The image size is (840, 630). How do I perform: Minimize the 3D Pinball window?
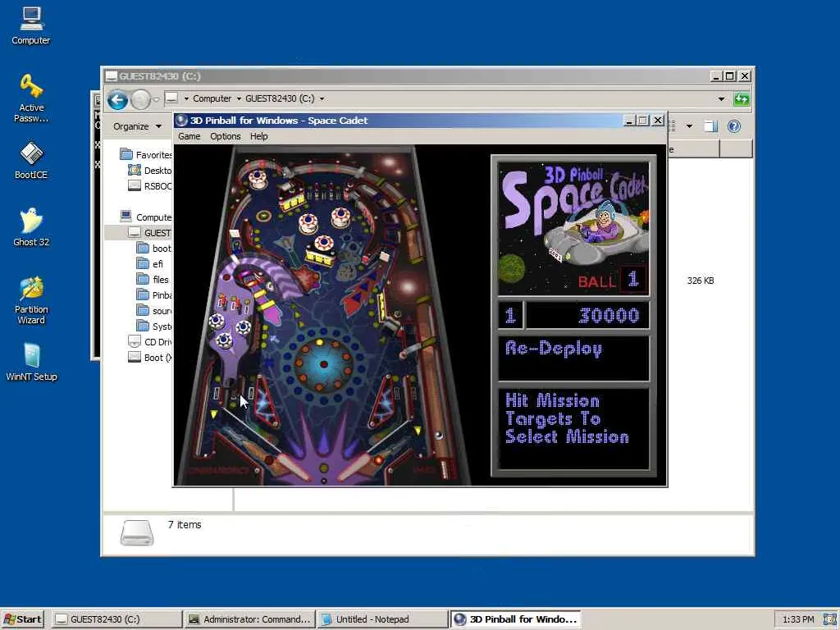point(629,121)
